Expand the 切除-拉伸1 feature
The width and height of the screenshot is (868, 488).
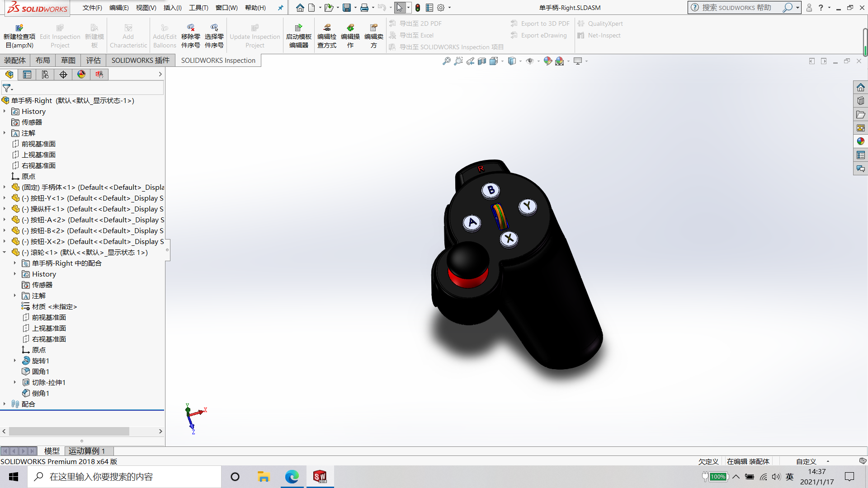click(x=15, y=382)
